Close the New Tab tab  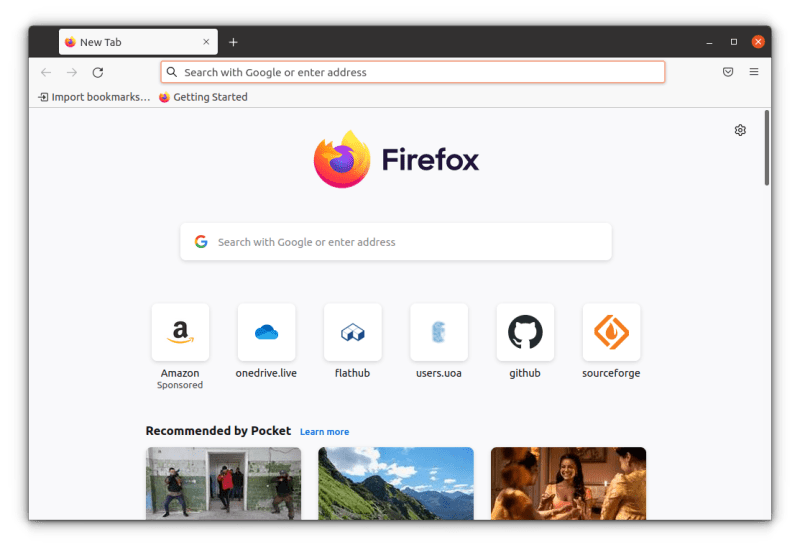206,42
